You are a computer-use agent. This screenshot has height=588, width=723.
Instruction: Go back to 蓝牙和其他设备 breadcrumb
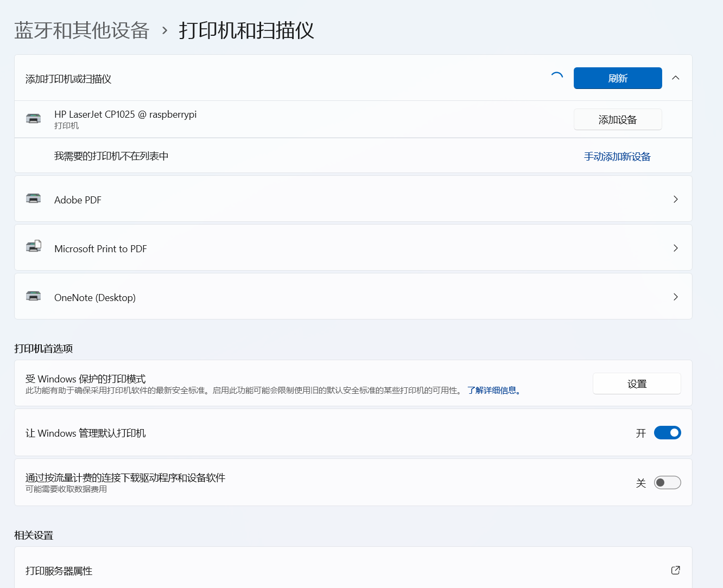coord(81,30)
